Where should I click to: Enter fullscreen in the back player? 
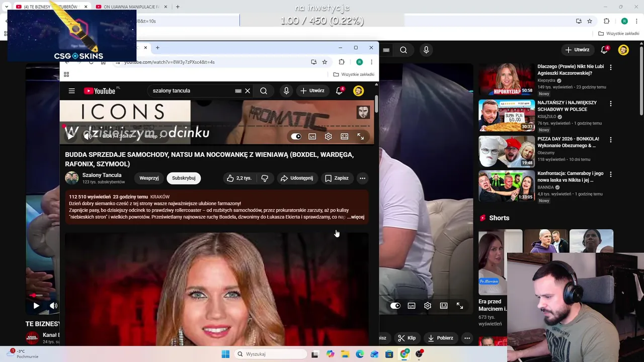(460, 306)
